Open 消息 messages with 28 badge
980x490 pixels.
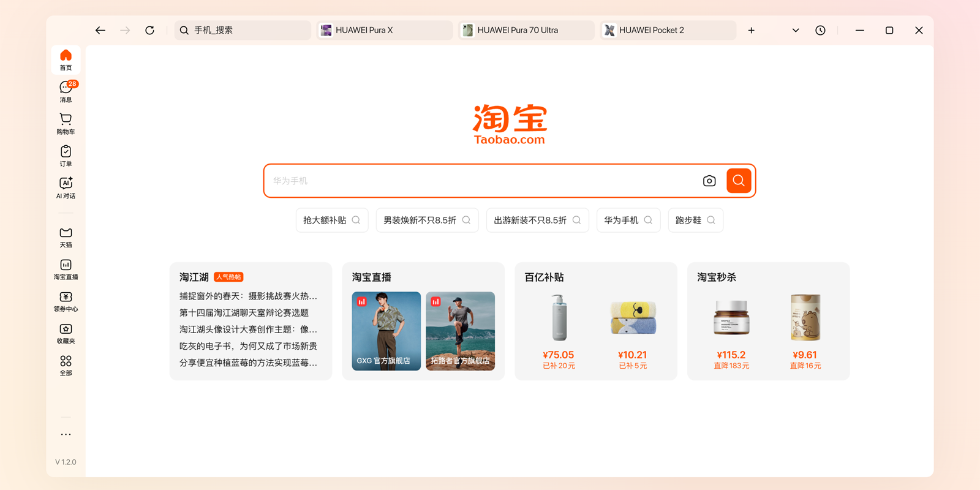point(66,92)
